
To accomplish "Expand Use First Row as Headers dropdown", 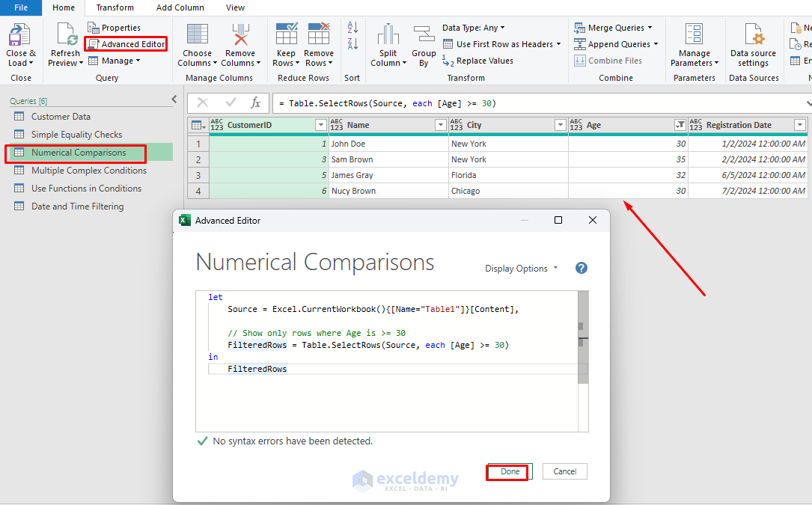I will [558, 44].
